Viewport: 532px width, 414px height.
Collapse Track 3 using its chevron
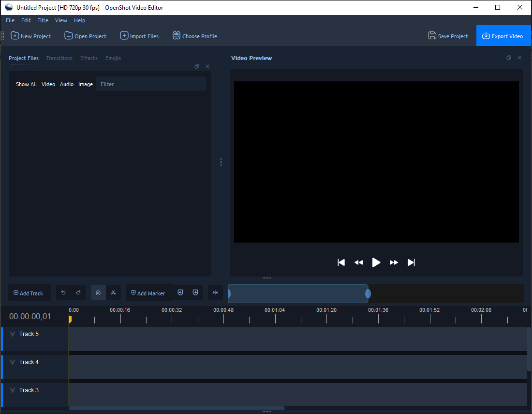click(x=12, y=390)
